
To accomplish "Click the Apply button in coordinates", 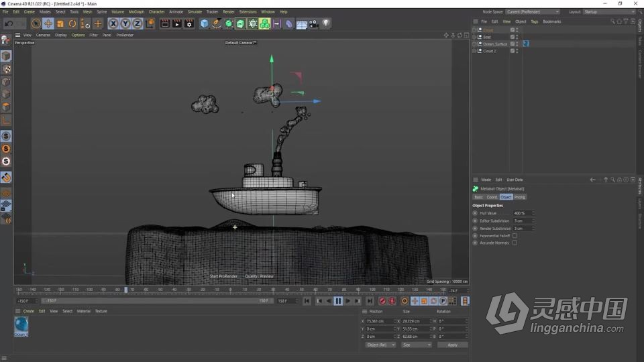I will [x=452, y=345].
